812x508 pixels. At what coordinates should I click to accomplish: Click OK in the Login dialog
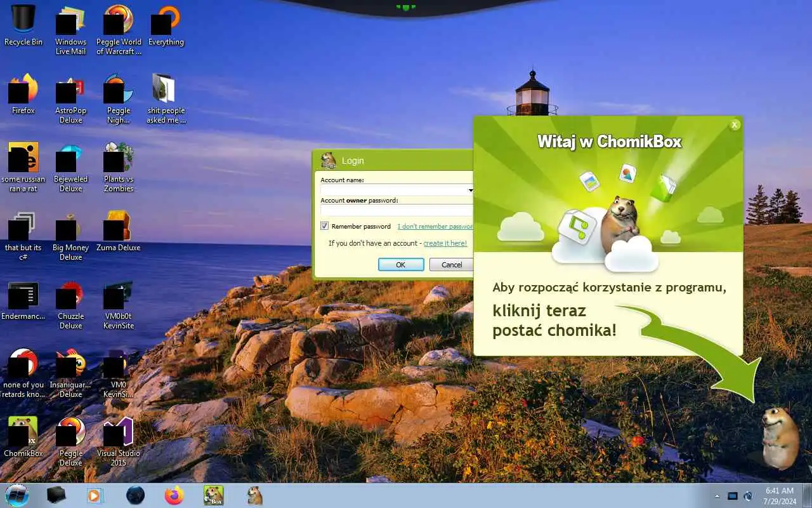pos(401,265)
